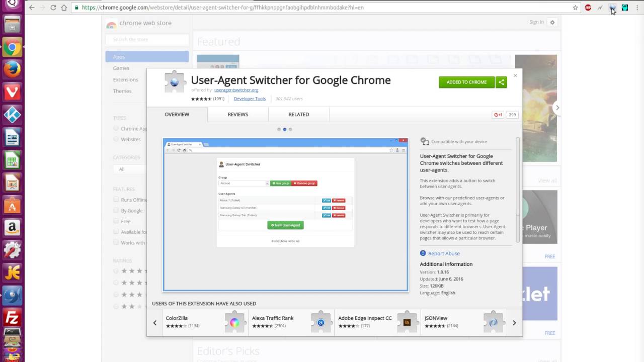The height and width of the screenshot is (362, 644).
Task: Show the first screenshot using its dot
Action: pyautogui.click(x=279, y=129)
